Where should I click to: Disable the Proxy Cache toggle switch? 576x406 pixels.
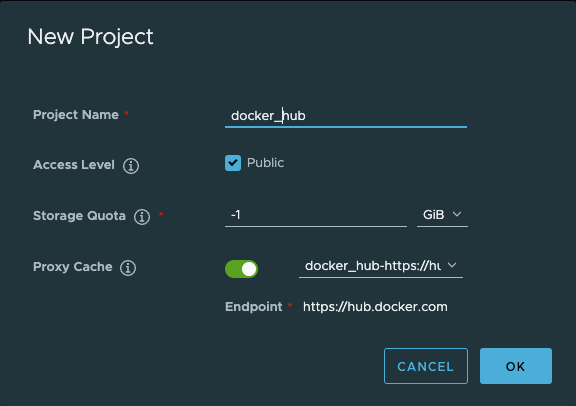point(241,269)
